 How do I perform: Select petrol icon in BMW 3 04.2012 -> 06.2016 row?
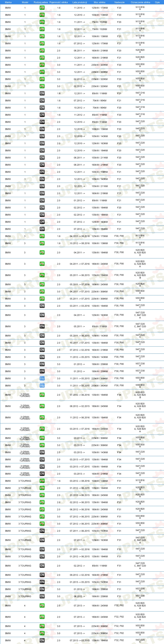point(42,236)
